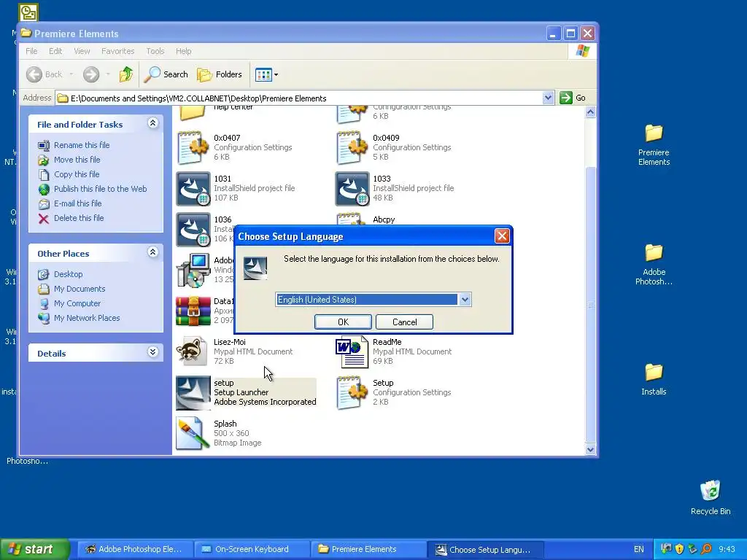Select the 0x0409 configuration settings file icon
This screenshot has height=560, width=747.
click(352, 147)
